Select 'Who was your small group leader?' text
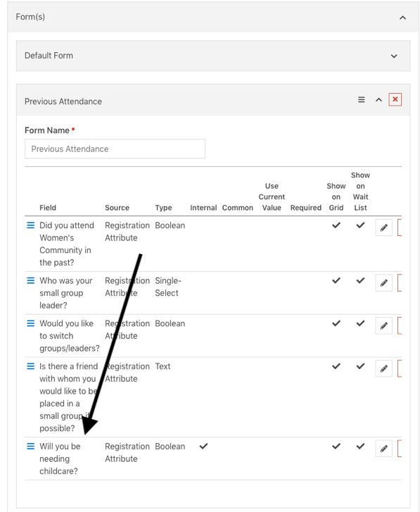 coord(66,293)
